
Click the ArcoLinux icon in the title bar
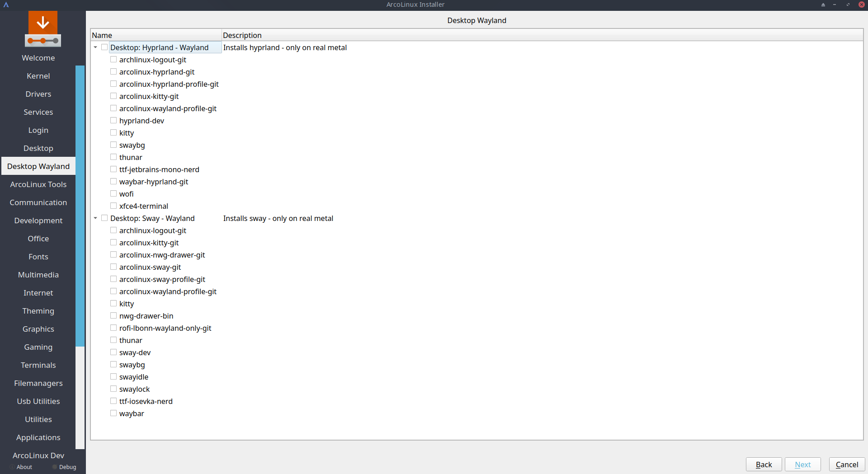tap(6, 5)
